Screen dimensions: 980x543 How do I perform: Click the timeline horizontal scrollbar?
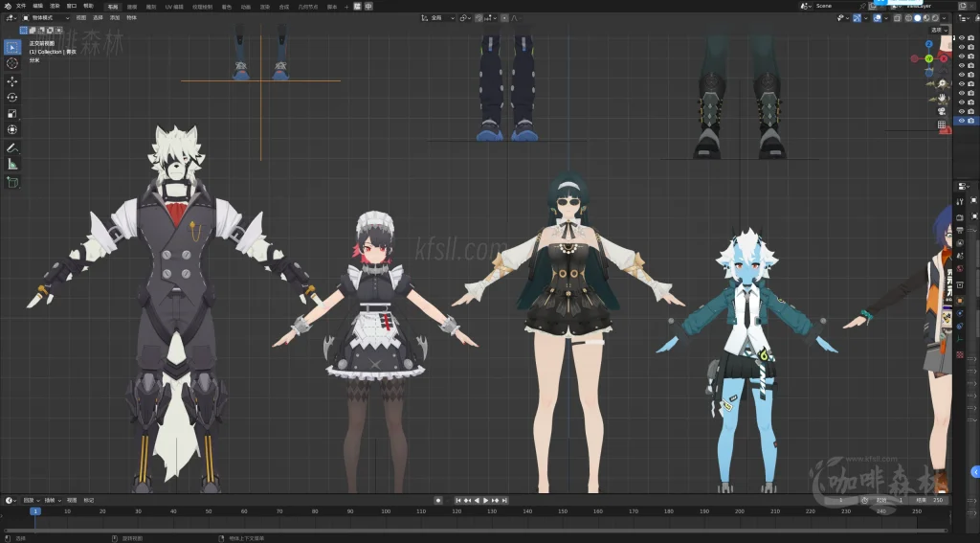pyautogui.click(x=475, y=531)
